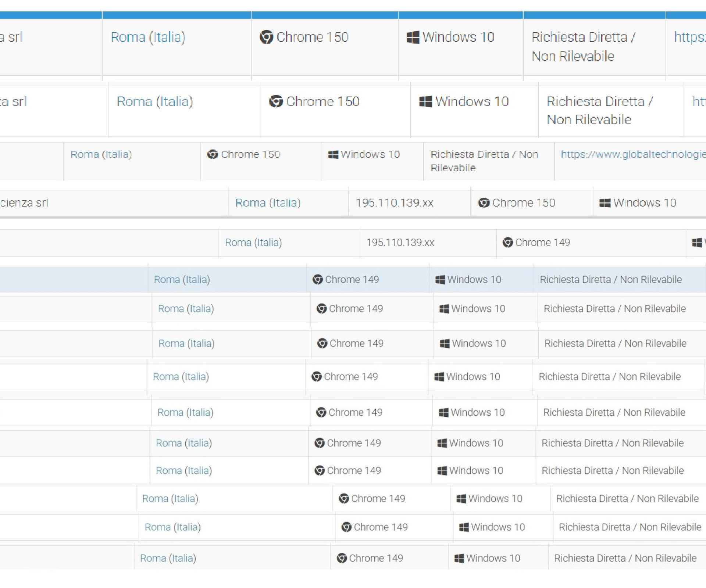The height and width of the screenshot is (588, 706).
Task: Open Roma (Italia) in the second row from top
Action: point(155,101)
